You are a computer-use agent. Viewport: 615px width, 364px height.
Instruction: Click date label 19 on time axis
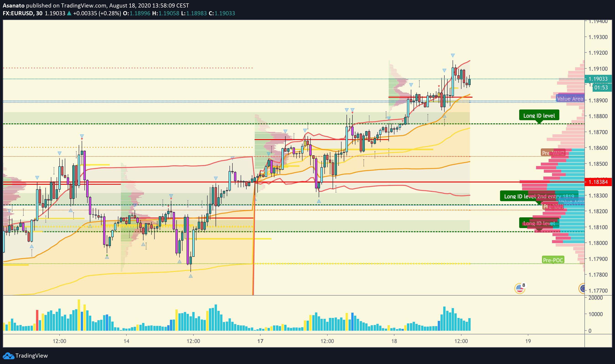(528, 341)
